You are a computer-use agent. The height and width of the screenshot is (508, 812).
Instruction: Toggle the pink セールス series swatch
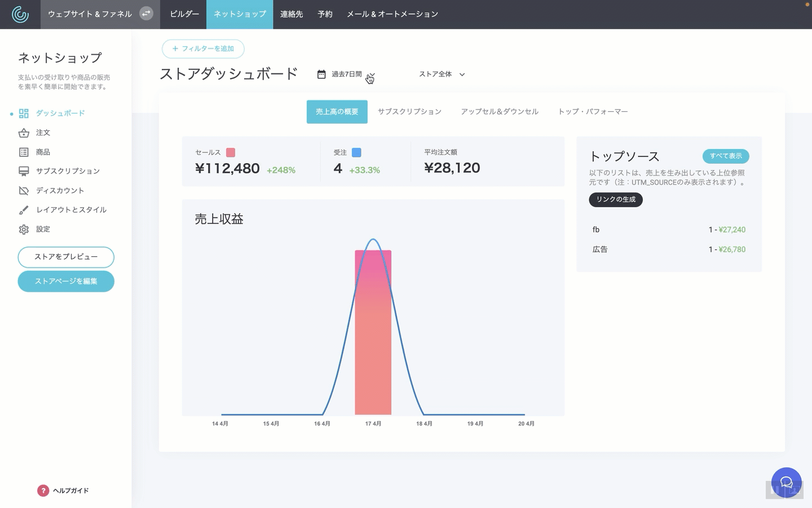tap(231, 152)
